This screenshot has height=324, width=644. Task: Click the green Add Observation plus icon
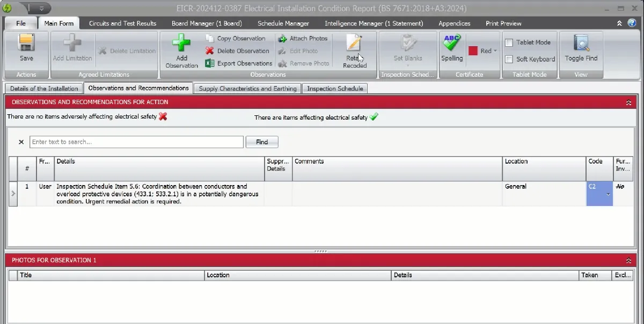181,43
